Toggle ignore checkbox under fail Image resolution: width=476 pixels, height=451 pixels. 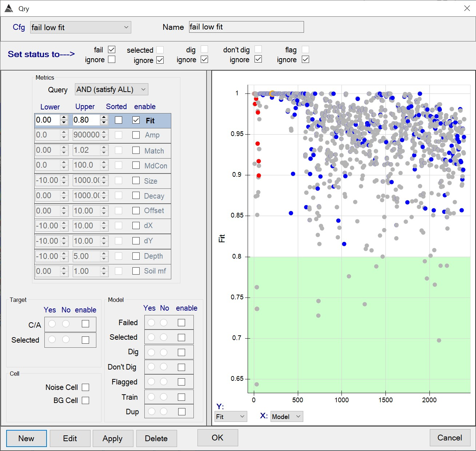[112, 59]
